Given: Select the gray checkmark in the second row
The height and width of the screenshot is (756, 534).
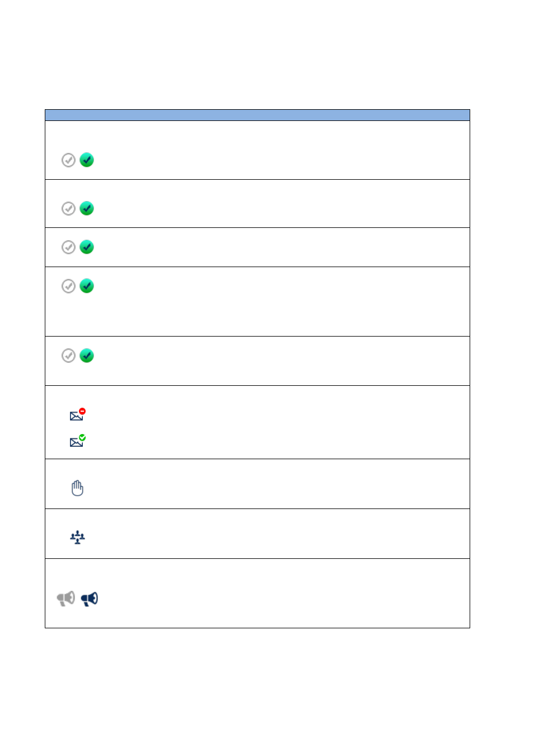Looking at the screenshot, I should tap(68, 208).
